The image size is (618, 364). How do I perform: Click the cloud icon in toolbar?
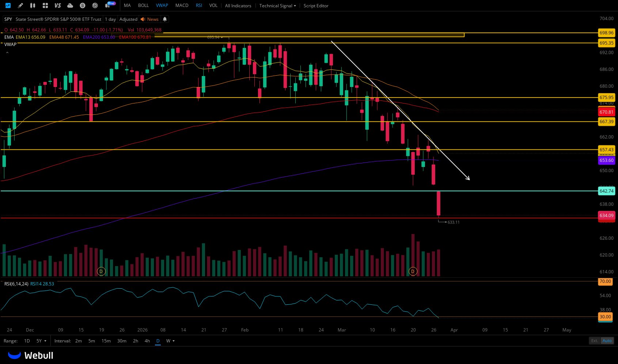point(70,5)
